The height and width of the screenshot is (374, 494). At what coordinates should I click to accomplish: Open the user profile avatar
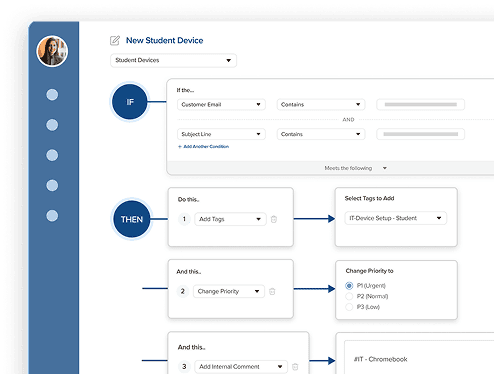pyautogui.click(x=52, y=51)
